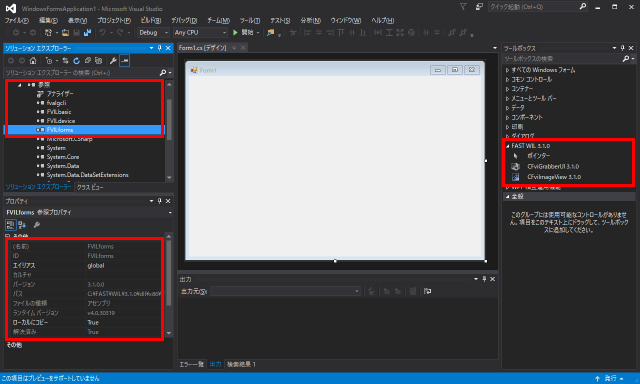Click the Show All Files icon
The width and height of the screenshot is (640, 384).
98,61
